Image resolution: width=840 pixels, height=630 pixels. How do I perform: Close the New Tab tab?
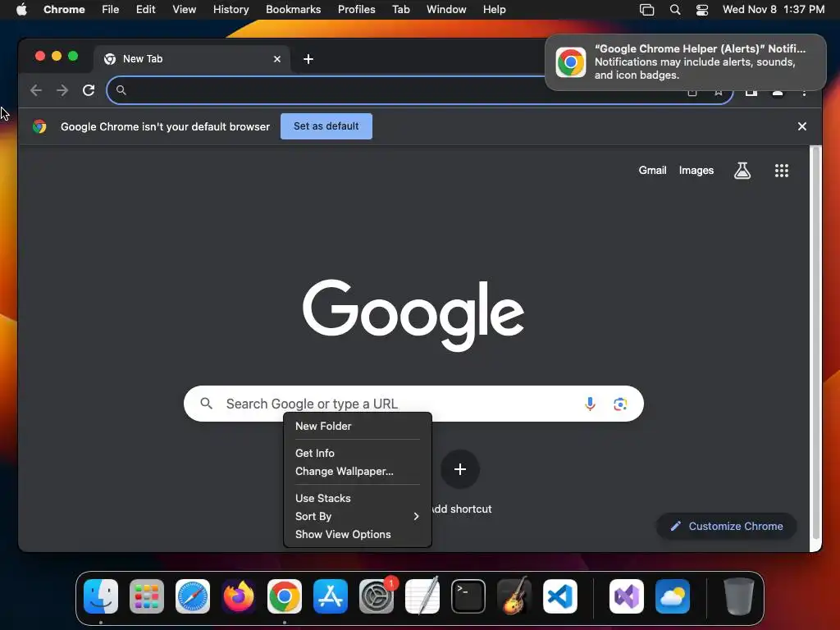(277, 59)
